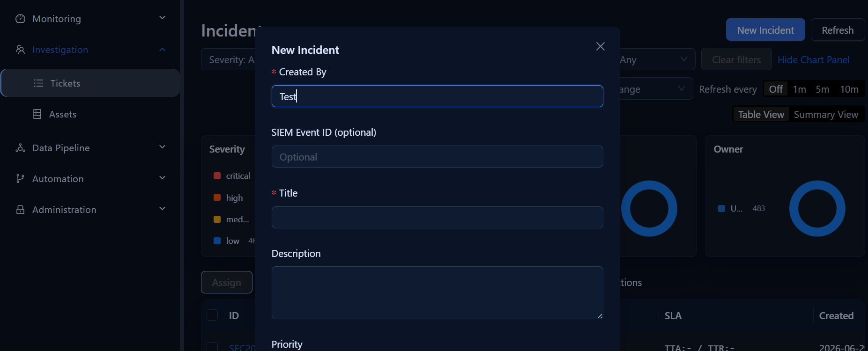Collapse the Investigation section chevron
The image size is (868, 351).
click(x=163, y=49)
